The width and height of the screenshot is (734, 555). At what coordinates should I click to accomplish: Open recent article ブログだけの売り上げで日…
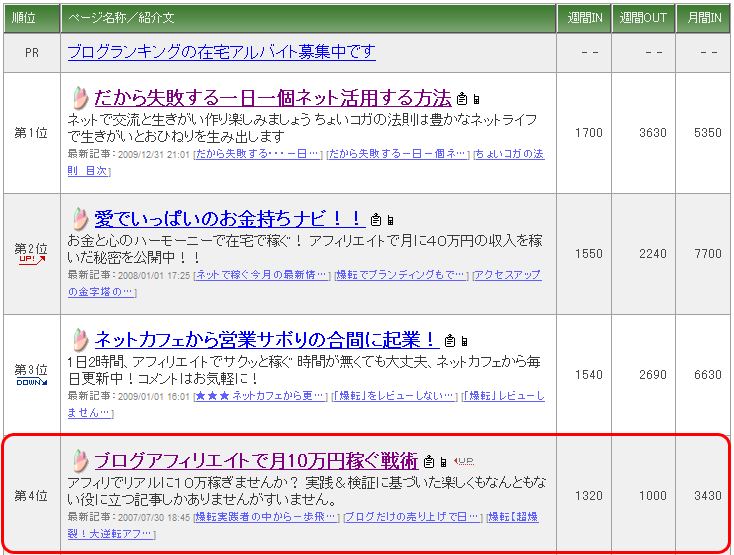[412, 517]
